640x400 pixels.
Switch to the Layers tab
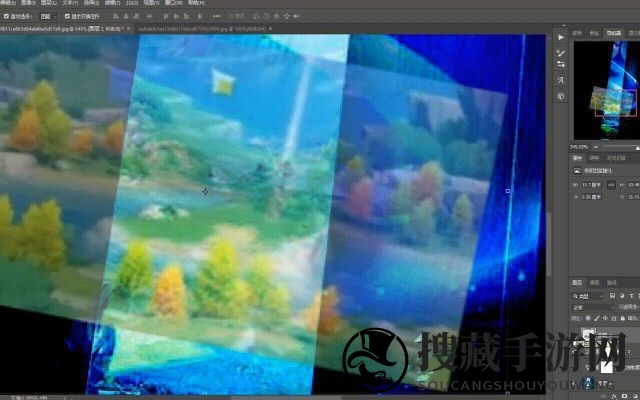pyautogui.click(x=578, y=282)
